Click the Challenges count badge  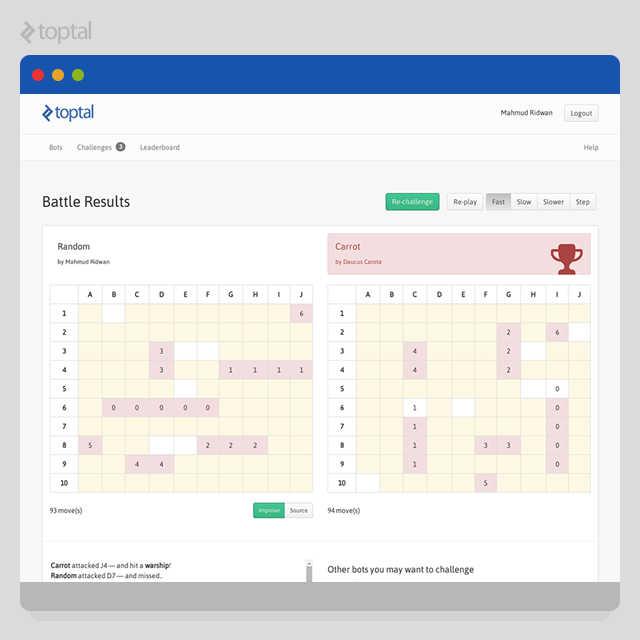120,147
